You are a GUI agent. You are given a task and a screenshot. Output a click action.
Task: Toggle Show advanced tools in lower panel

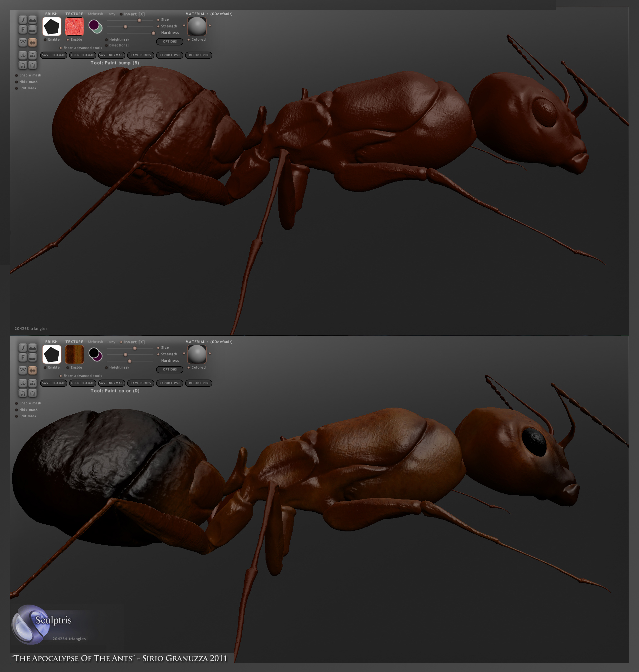point(61,376)
